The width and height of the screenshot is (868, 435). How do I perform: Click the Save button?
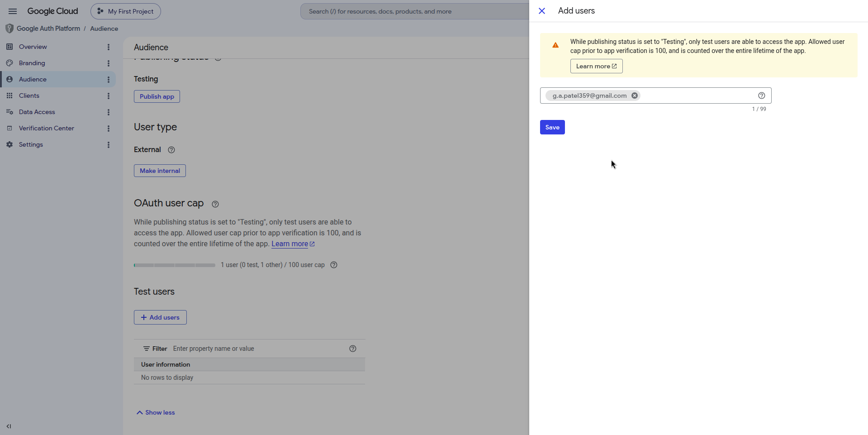coord(552,127)
